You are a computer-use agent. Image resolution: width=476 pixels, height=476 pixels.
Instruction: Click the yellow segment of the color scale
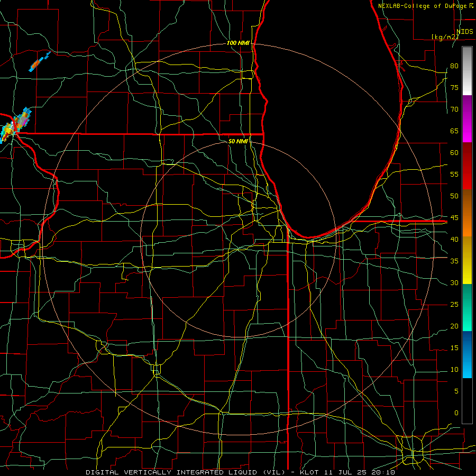click(467, 260)
